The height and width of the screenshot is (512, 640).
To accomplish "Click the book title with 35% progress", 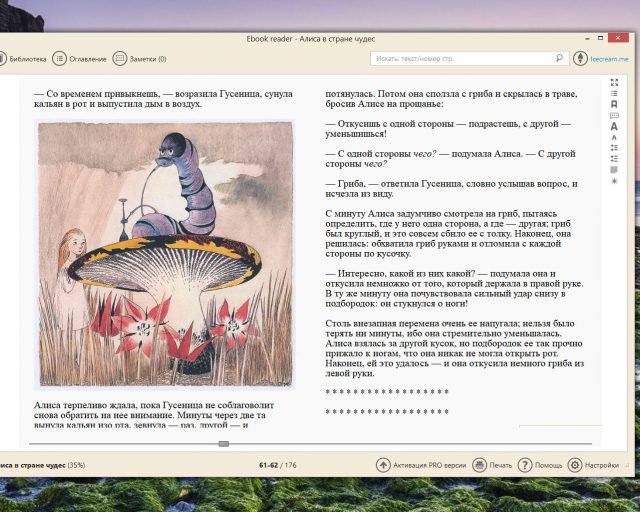I will pyautogui.click(x=42, y=465).
